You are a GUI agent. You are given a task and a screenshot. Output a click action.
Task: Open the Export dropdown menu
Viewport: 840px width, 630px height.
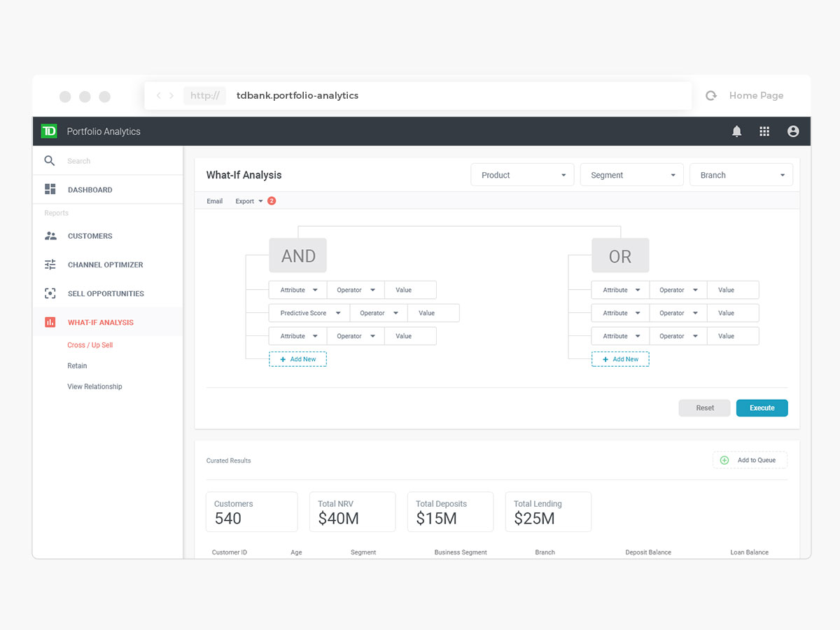tap(248, 201)
